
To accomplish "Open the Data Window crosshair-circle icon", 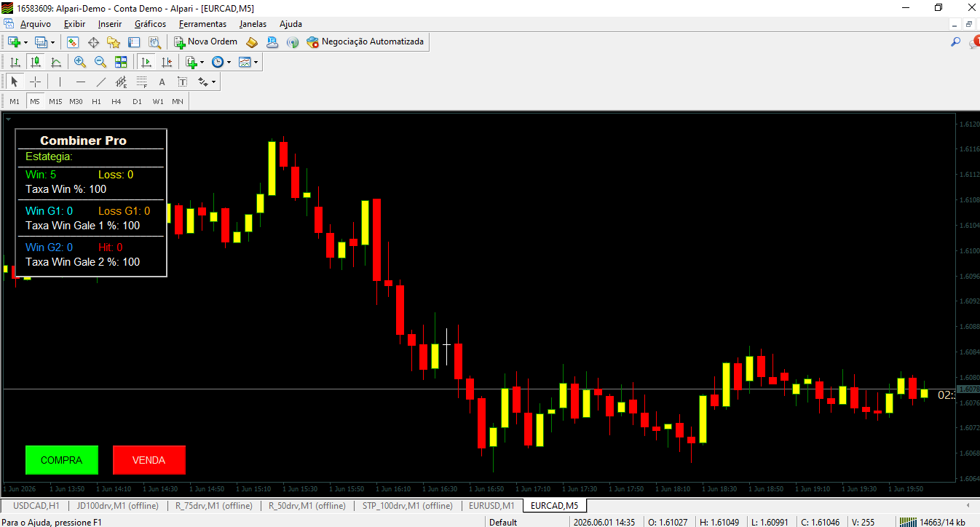I will [x=93, y=42].
